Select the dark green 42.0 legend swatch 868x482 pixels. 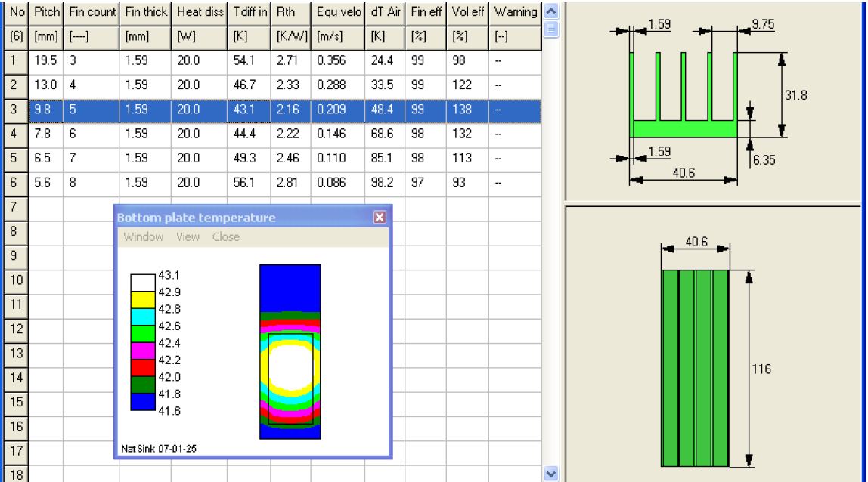coord(143,385)
